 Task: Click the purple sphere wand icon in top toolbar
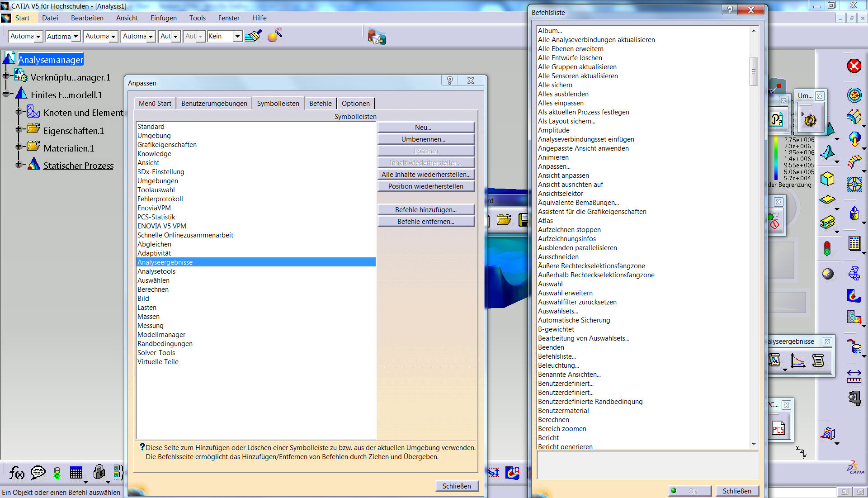point(275,35)
